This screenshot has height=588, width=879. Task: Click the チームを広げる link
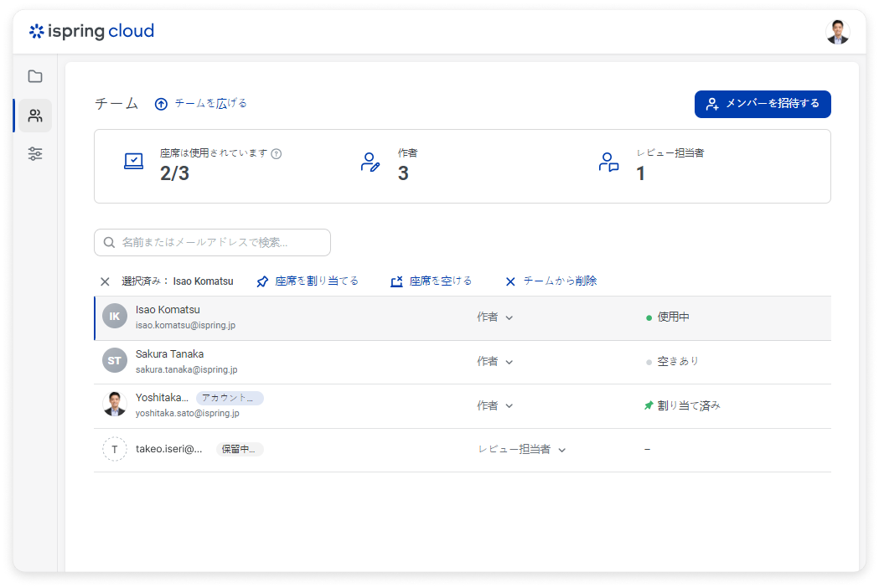click(211, 103)
